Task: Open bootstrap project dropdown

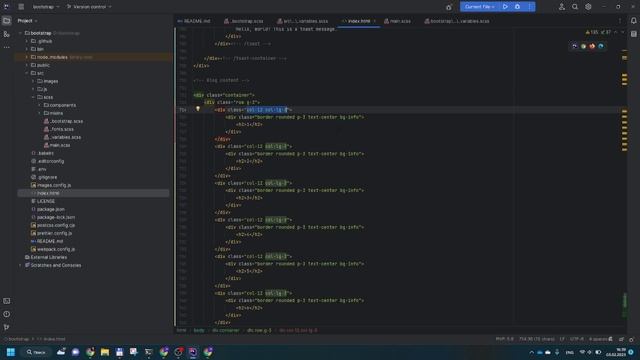Action: point(46,7)
